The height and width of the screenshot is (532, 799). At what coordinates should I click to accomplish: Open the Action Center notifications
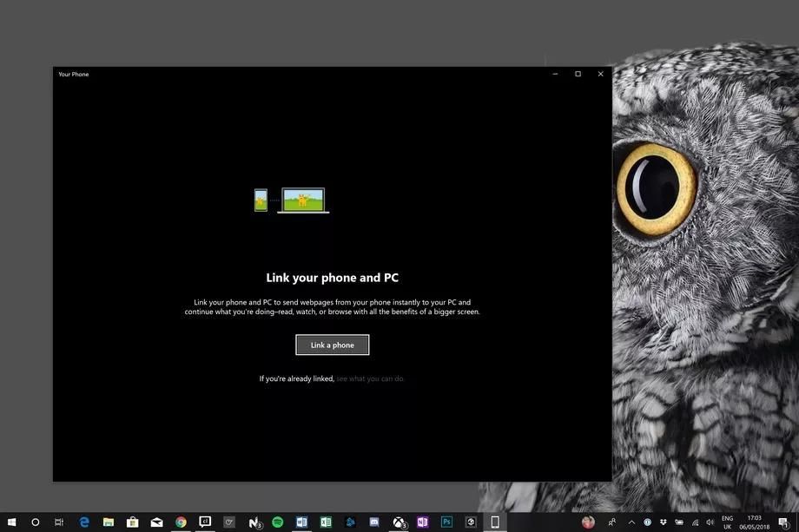(x=782, y=522)
